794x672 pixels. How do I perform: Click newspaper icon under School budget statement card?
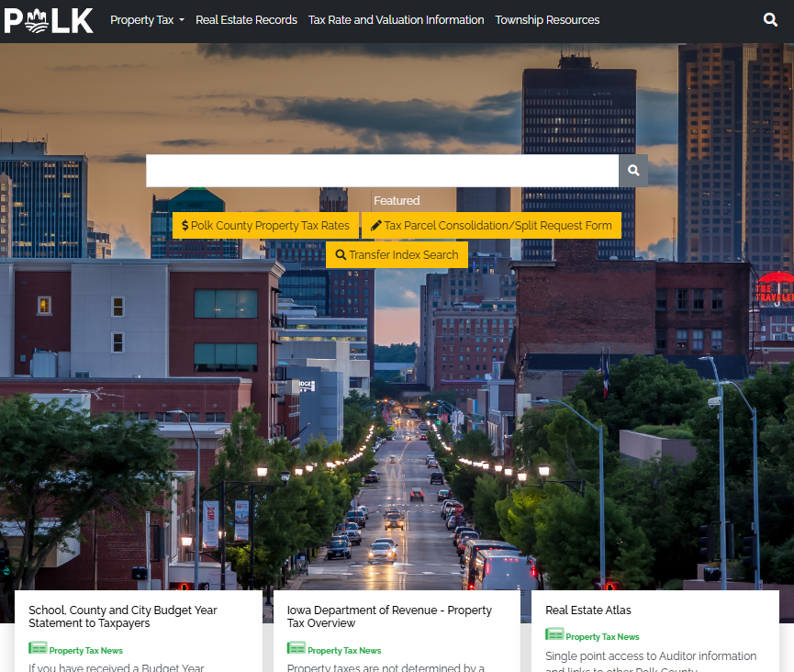point(38,649)
